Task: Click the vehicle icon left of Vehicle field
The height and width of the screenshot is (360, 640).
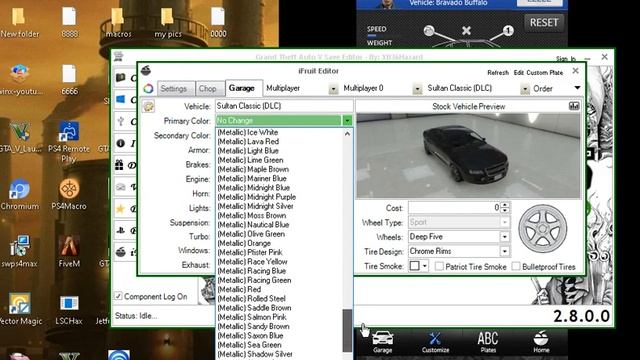Action: pos(148,107)
